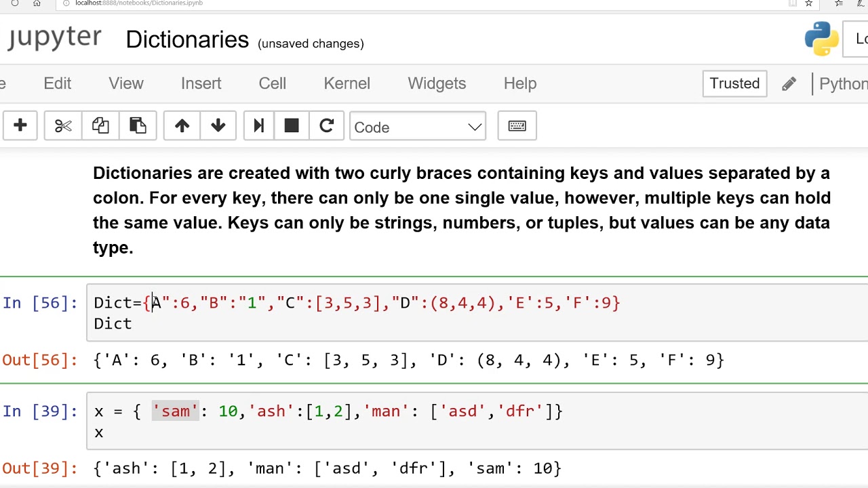Rename notebook by clicking the Dictionaries title

187,40
